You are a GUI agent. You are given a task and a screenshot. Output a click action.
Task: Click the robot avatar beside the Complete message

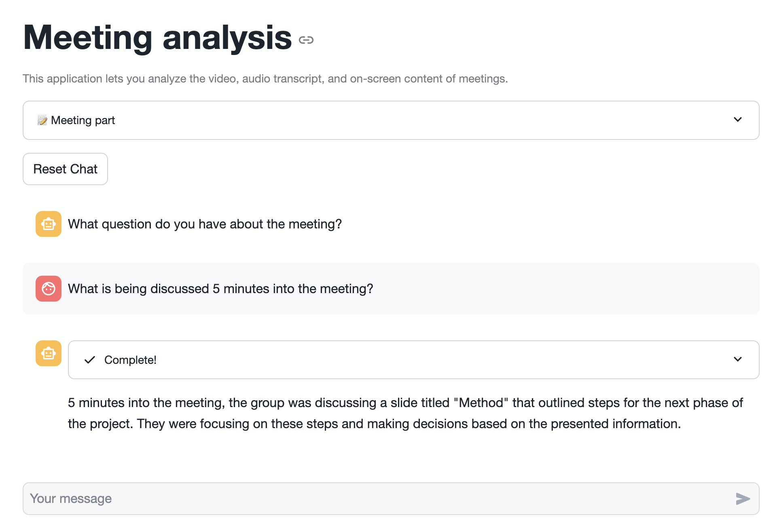48,353
